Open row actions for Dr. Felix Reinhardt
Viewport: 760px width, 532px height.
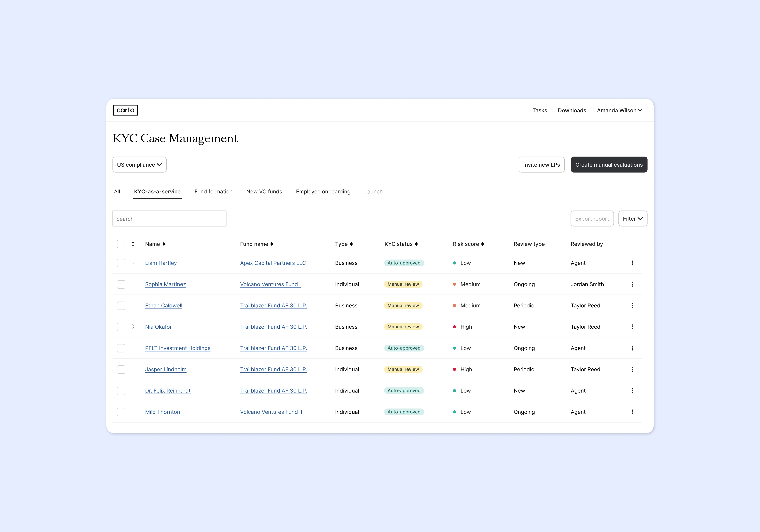point(632,391)
